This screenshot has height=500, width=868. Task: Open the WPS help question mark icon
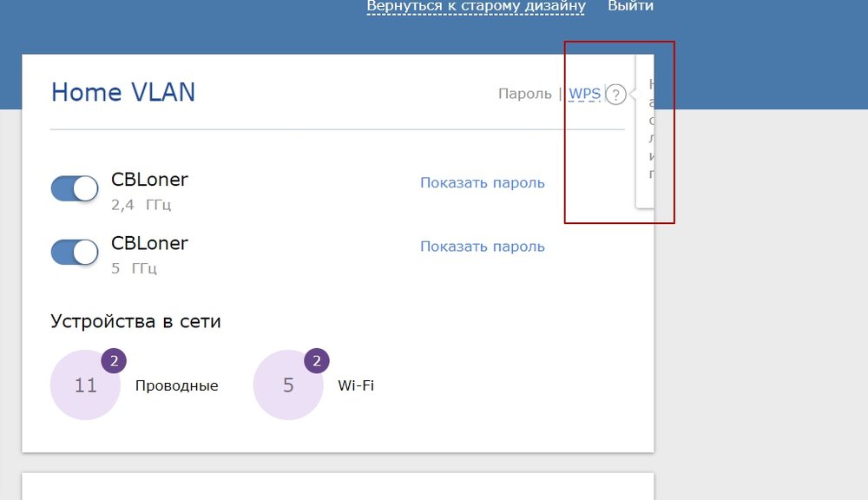(x=615, y=95)
